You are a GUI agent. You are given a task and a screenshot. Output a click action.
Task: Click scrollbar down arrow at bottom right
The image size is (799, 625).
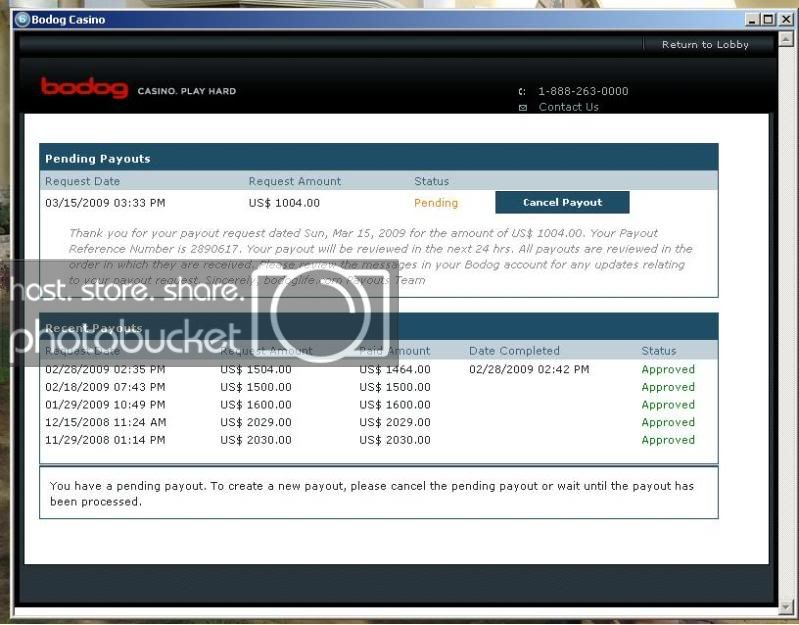(x=786, y=607)
